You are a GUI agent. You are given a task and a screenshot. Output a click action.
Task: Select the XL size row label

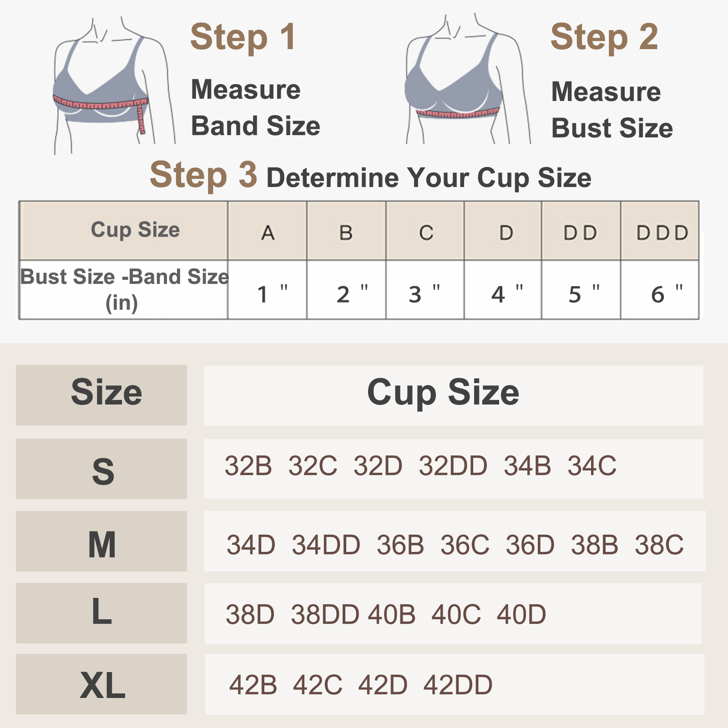coord(101,684)
